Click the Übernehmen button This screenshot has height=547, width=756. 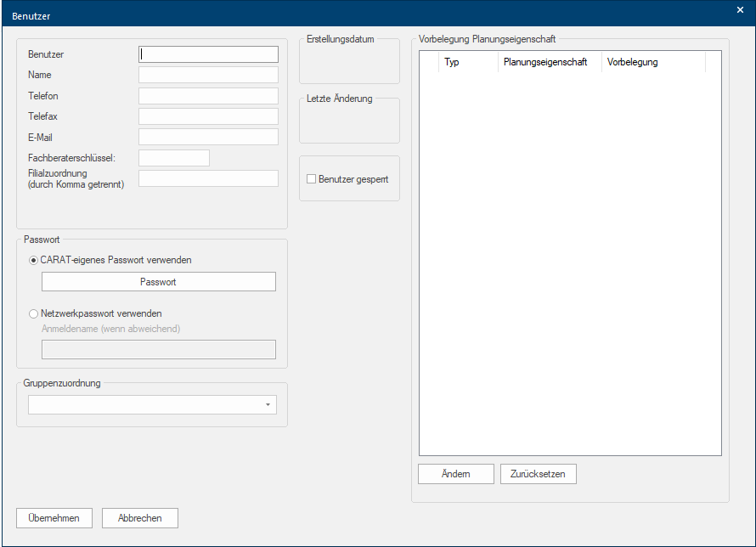(x=54, y=518)
